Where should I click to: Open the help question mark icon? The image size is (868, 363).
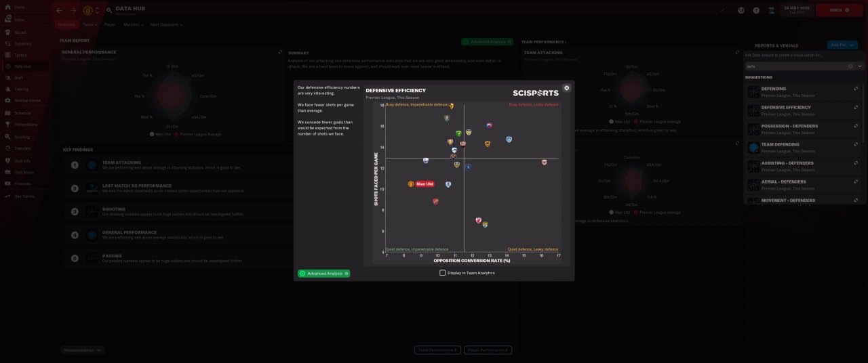(x=755, y=10)
